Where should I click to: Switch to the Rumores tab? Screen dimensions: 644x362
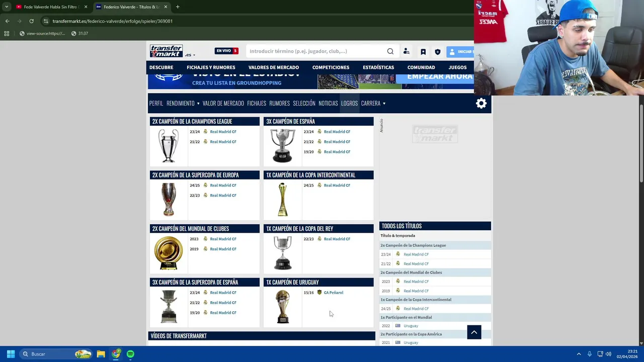pos(279,104)
